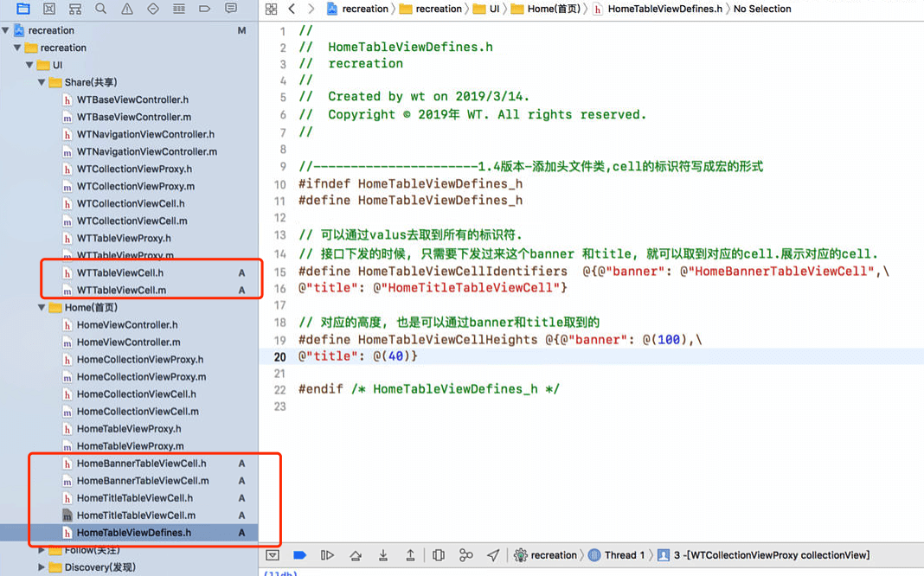Open HomeTableViewProxy.m file
Screen dimensions: 924x576
click(131, 446)
